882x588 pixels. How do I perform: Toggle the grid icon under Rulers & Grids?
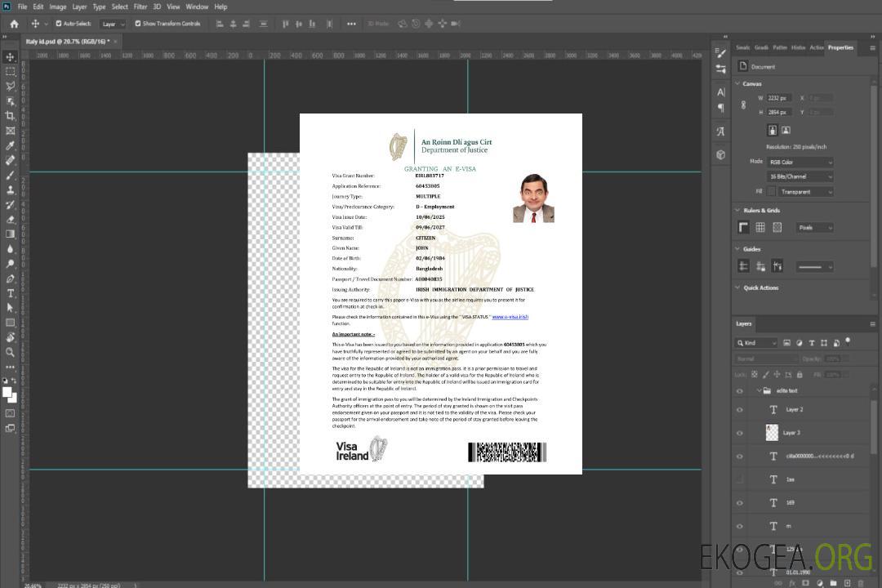(x=760, y=227)
